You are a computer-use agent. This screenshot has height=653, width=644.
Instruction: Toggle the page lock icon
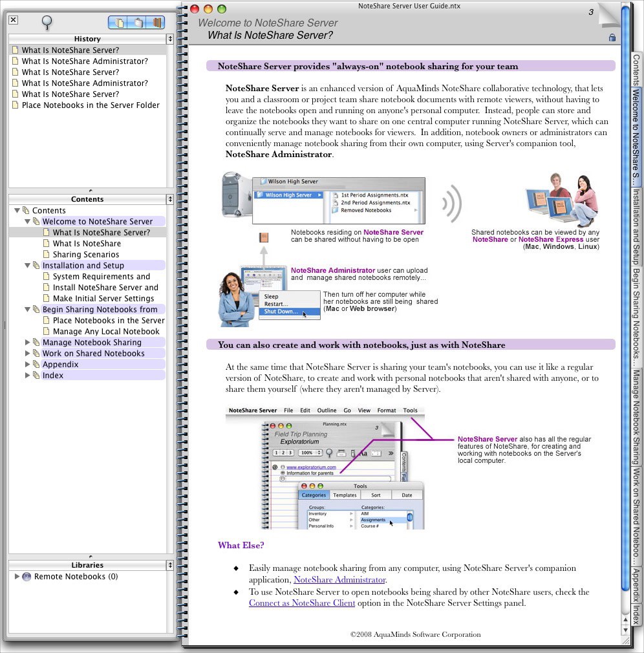point(612,37)
